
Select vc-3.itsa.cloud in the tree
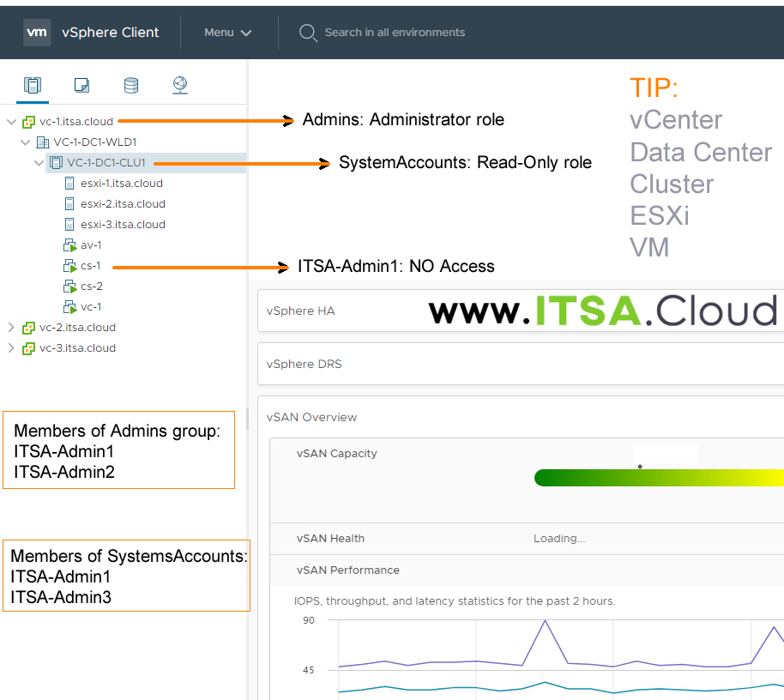77,348
